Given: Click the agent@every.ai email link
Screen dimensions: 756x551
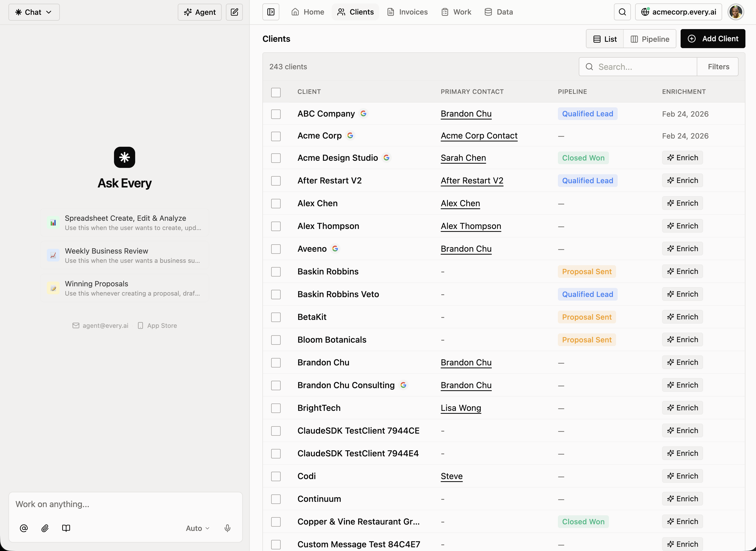Looking at the screenshot, I should point(101,325).
